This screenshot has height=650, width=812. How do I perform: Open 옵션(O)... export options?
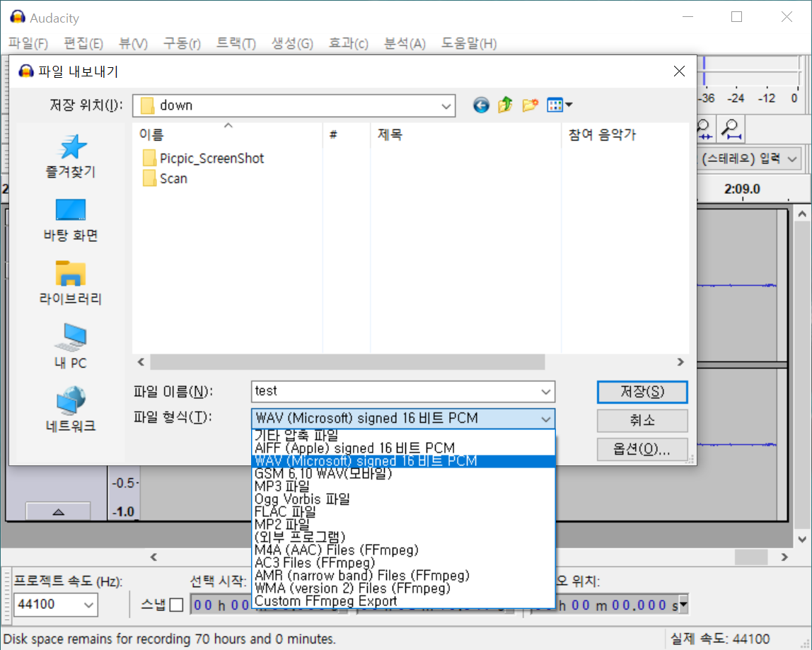coord(642,449)
